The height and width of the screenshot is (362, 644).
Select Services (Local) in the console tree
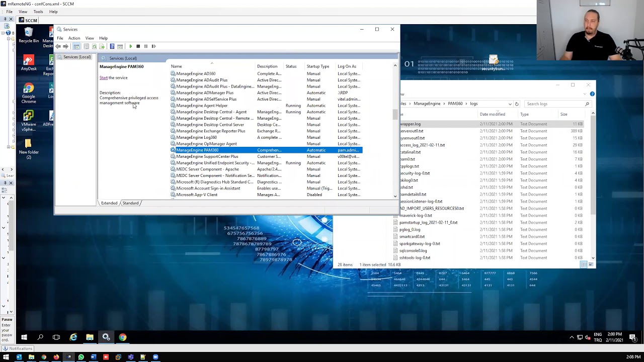pyautogui.click(x=74, y=57)
